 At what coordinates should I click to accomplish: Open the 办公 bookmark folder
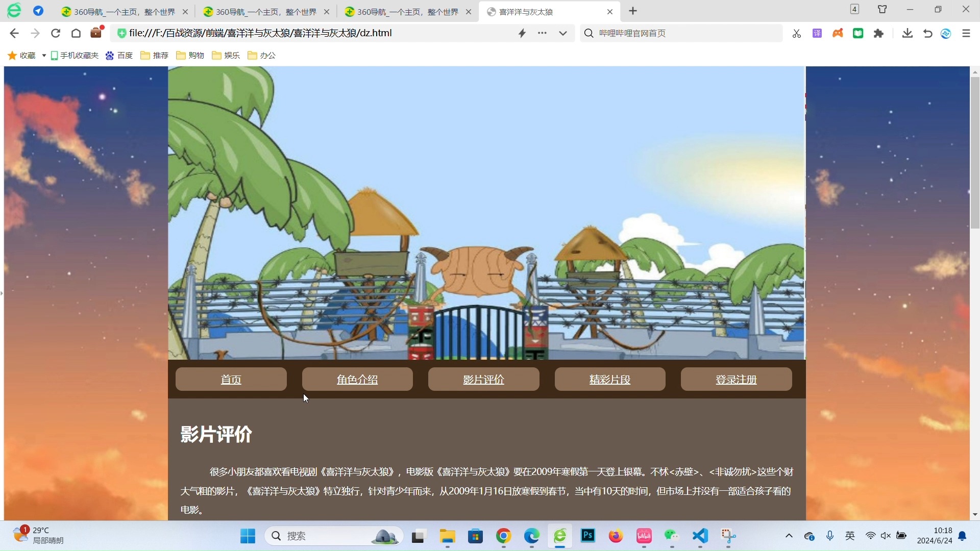[262, 55]
